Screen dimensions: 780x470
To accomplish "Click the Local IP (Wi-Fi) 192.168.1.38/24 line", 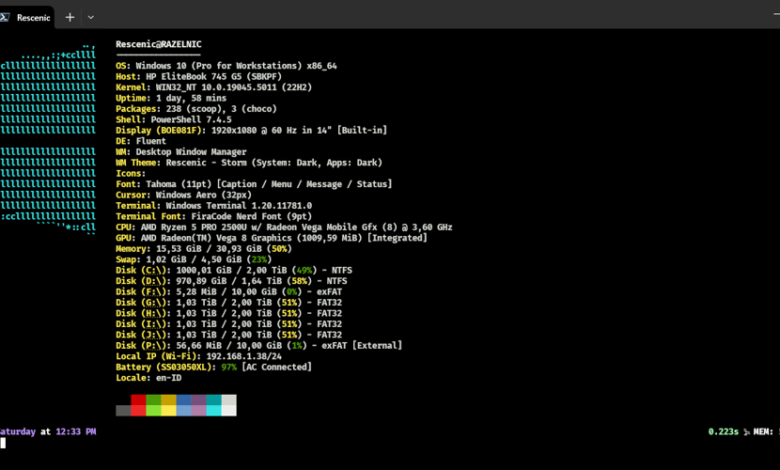I will 199,357.
